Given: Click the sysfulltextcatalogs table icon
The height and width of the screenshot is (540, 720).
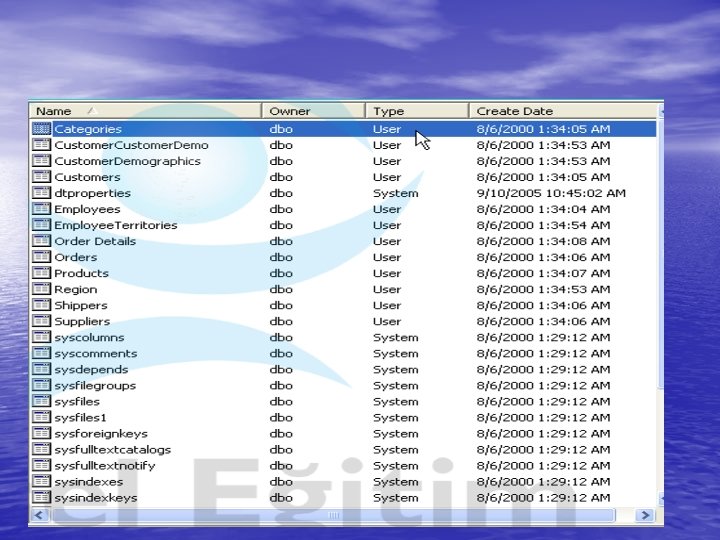Looking at the screenshot, I should [x=41, y=450].
